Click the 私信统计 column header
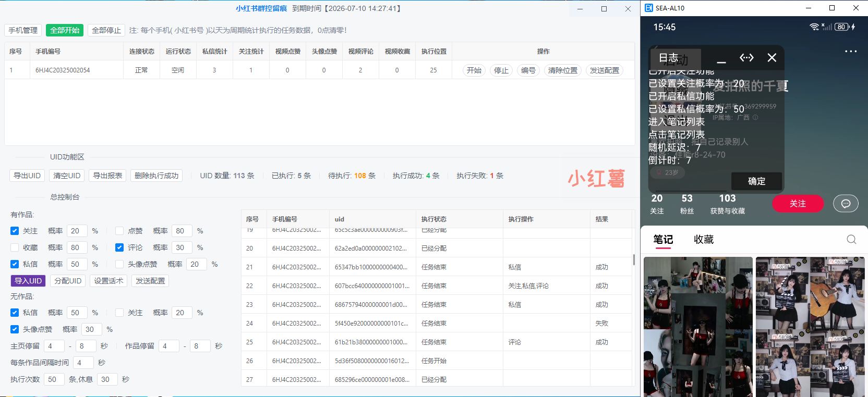The image size is (868, 397). (x=215, y=52)
